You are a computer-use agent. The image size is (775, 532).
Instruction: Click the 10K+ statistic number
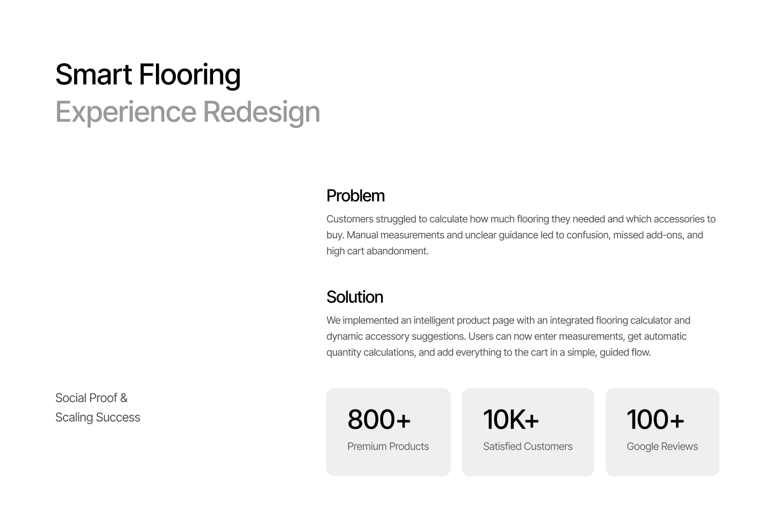coord(511,420)
